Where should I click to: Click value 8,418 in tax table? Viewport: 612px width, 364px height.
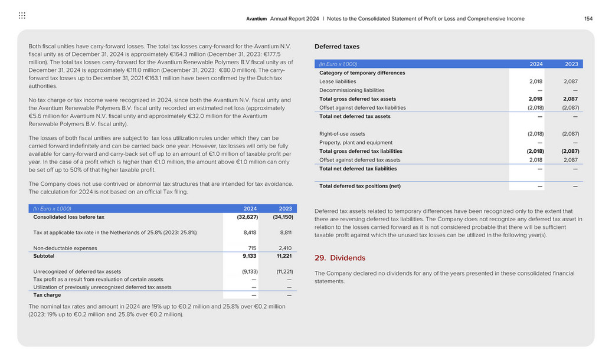click(x=250, y=232)
